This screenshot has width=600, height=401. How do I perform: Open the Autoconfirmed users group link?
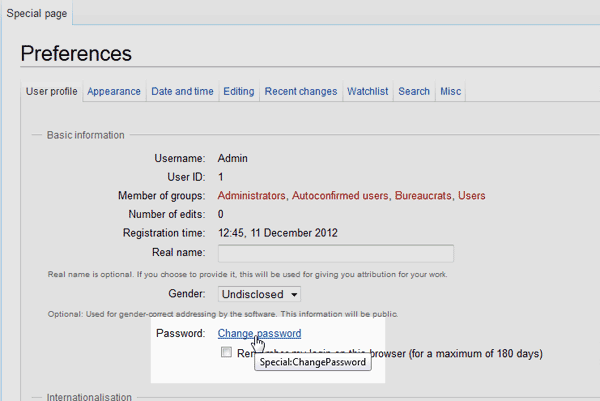pyautogui.click(x=340, y=196)
